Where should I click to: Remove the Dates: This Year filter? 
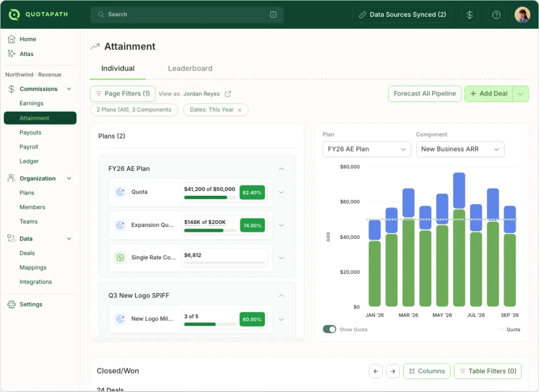point(240,110)
